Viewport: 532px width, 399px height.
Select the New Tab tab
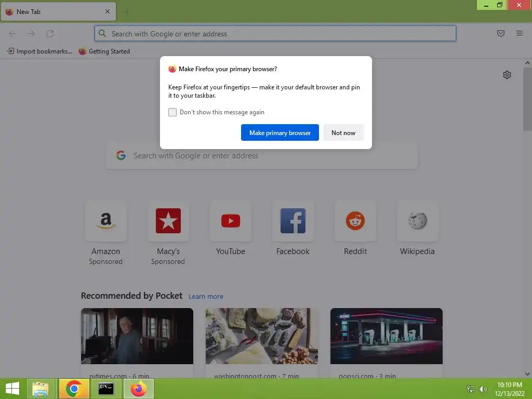pos(58,11)
